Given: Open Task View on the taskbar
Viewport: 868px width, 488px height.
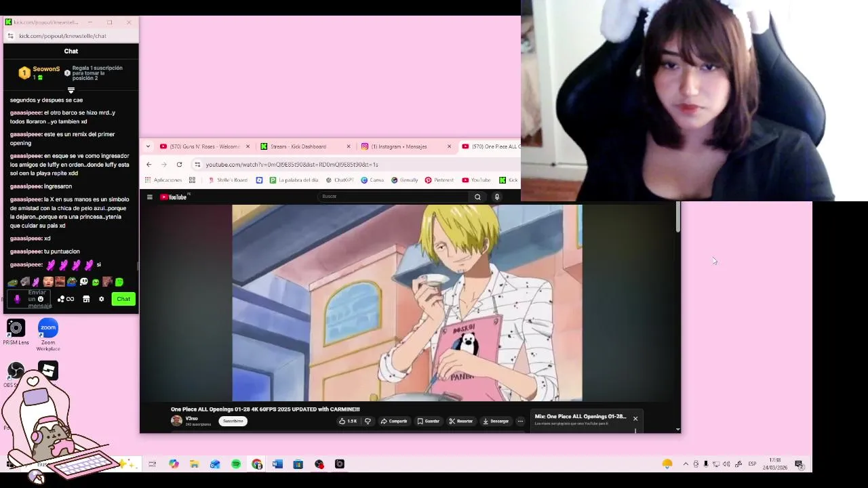Looking at the screenshot, I should pyautogui.click(x=153, y=464).
